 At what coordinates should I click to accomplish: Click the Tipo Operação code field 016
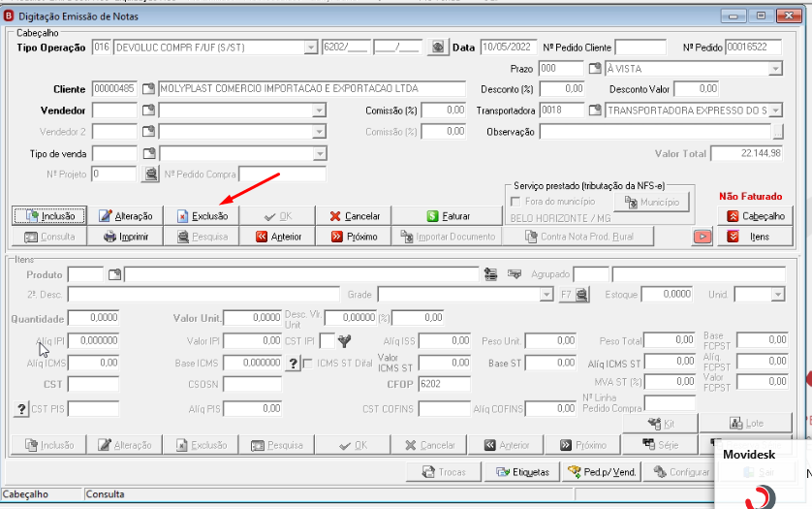(102, 48)
